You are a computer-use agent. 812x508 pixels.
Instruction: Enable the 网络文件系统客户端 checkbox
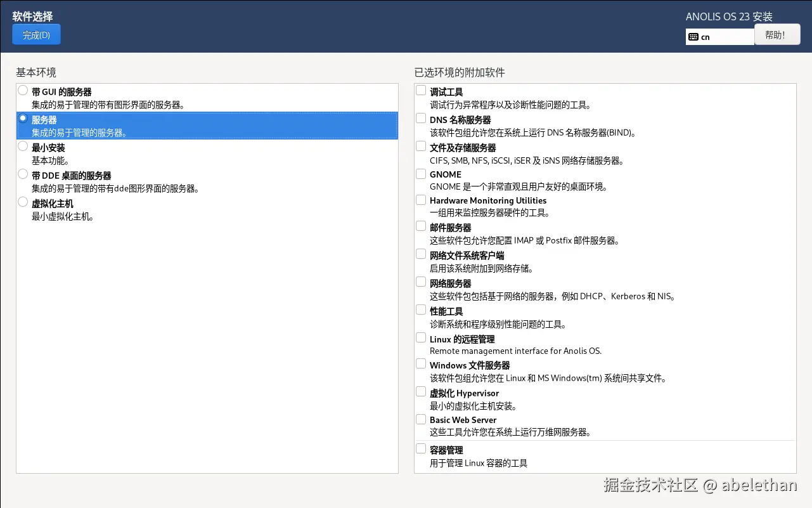421,254
